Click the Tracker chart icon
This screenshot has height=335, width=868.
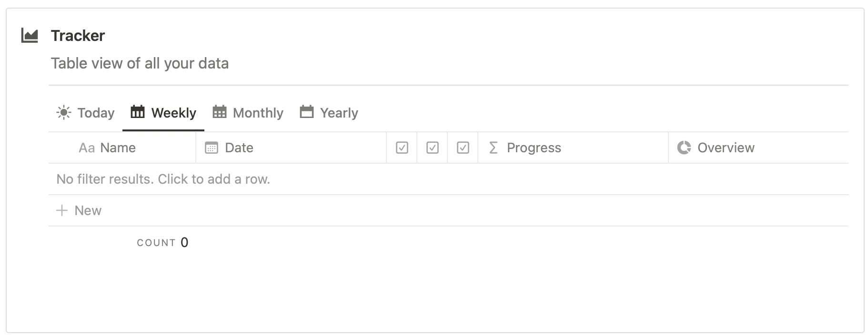click(x=30, y=36)
